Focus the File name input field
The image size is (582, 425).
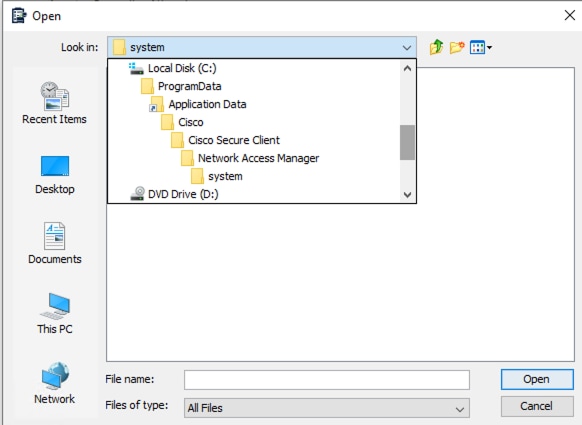pyautogui.click(x=327, y=380)
